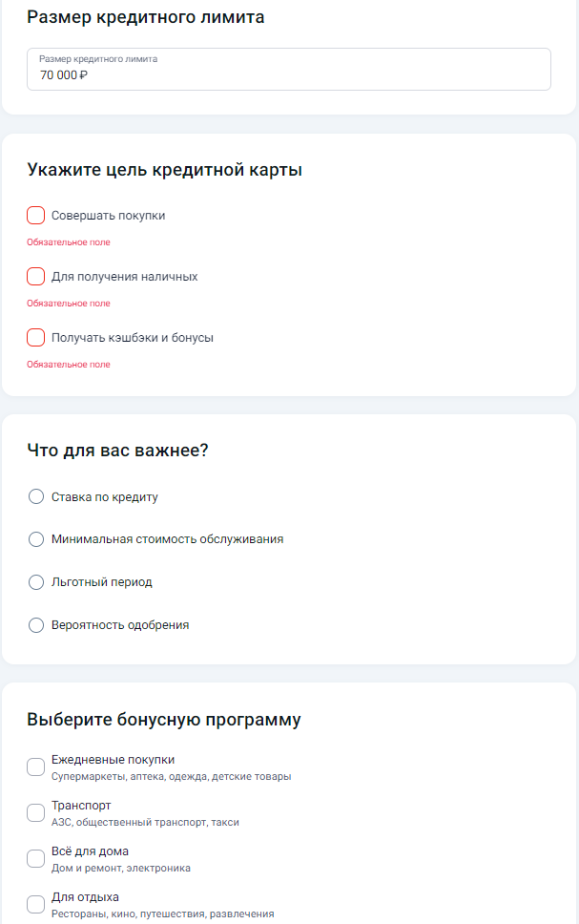This screenshot has width=579, height=924.
Task: Choose the 'Минимальная стоимость обслуживания' radio option
Action: click(36, 539)
